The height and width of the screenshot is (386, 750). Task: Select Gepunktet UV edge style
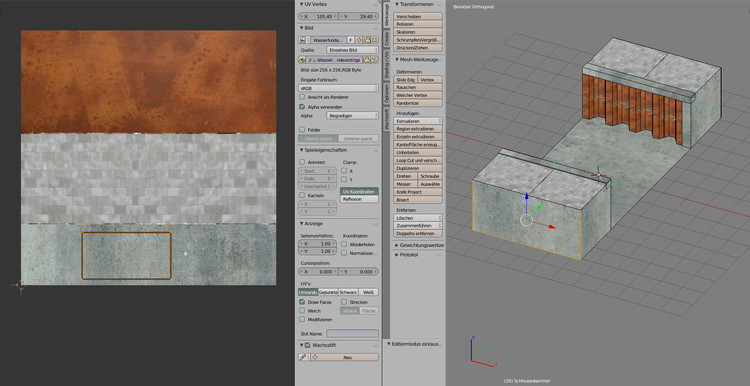coord(328,292)
